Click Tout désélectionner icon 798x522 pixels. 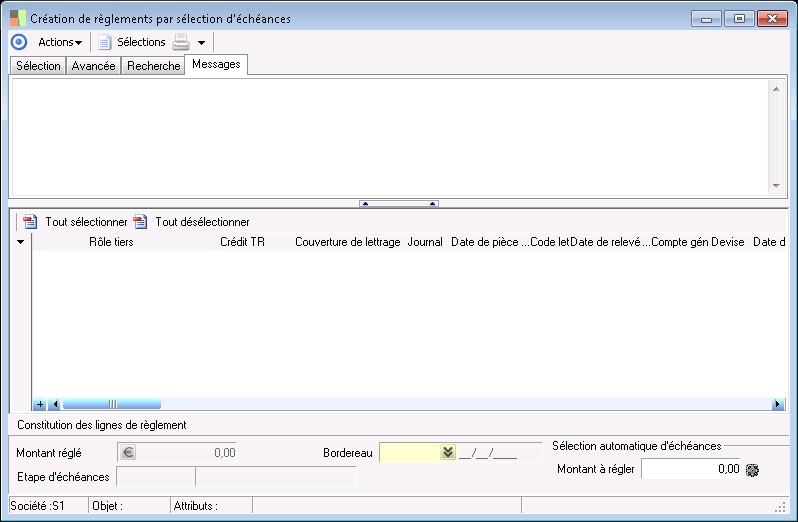[140, 222]
